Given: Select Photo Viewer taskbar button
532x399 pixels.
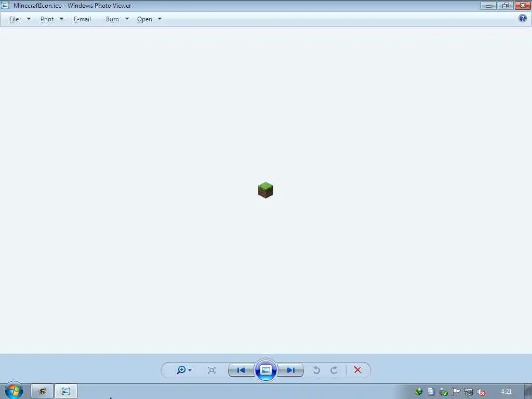Looking at the screenshot, I should [x=66, y=391].
